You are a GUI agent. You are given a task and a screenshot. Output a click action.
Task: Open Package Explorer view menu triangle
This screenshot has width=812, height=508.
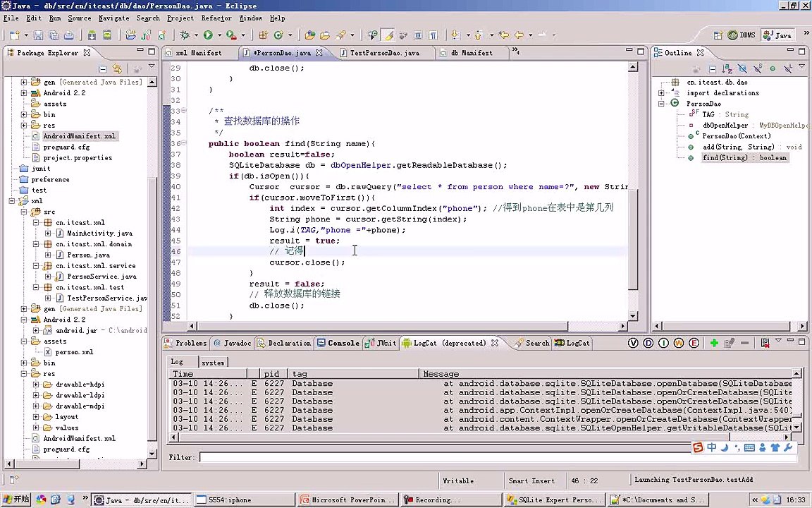(152, 67)
